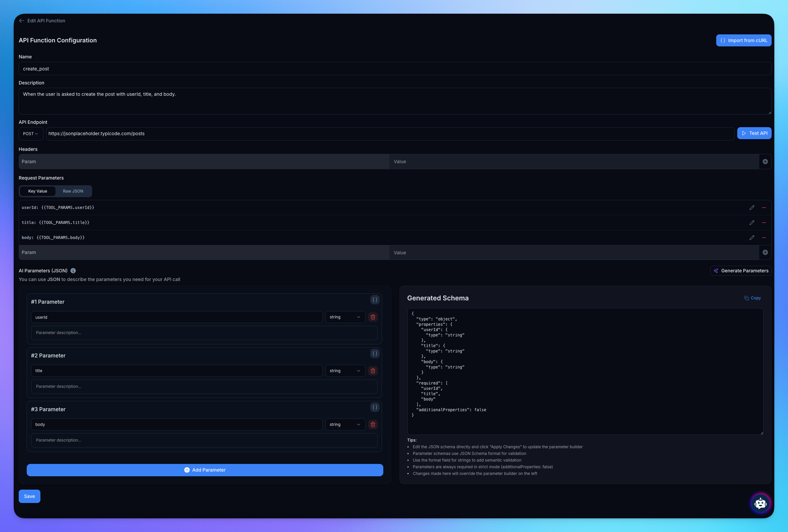Open JSON braces icon for #2 Parameter

tap(375, 354)
